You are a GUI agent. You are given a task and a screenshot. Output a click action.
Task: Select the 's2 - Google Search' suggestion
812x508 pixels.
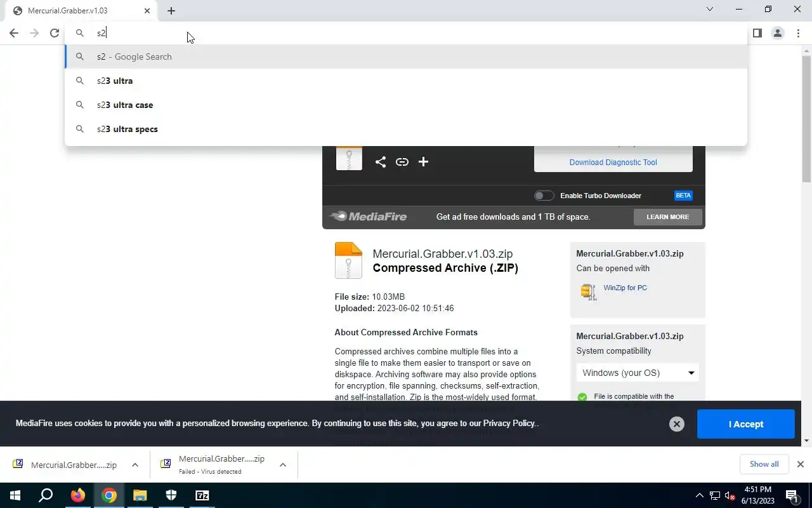pyautogui.click(x=406, y=57)
